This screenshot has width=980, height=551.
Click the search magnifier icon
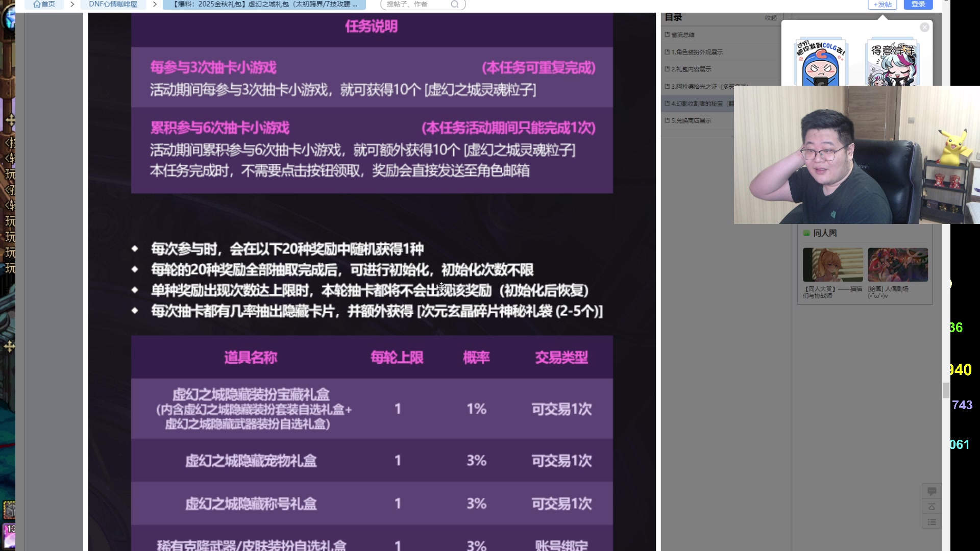454,4
